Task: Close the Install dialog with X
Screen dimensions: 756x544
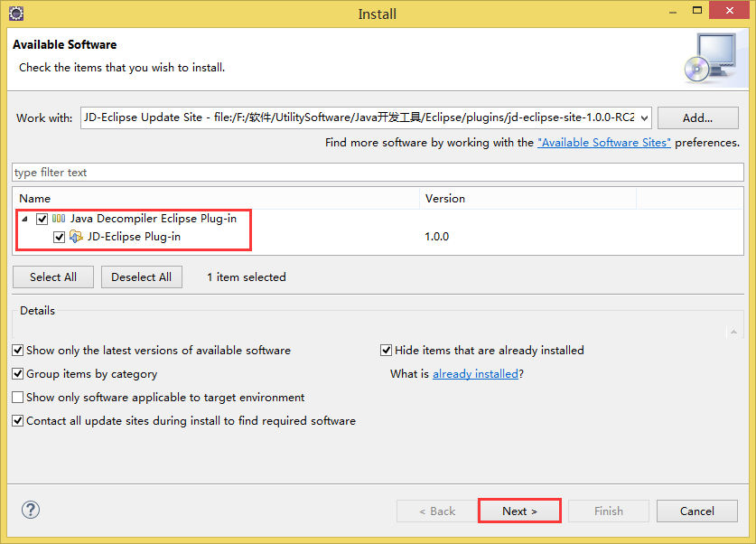Action: coord(730,10)
